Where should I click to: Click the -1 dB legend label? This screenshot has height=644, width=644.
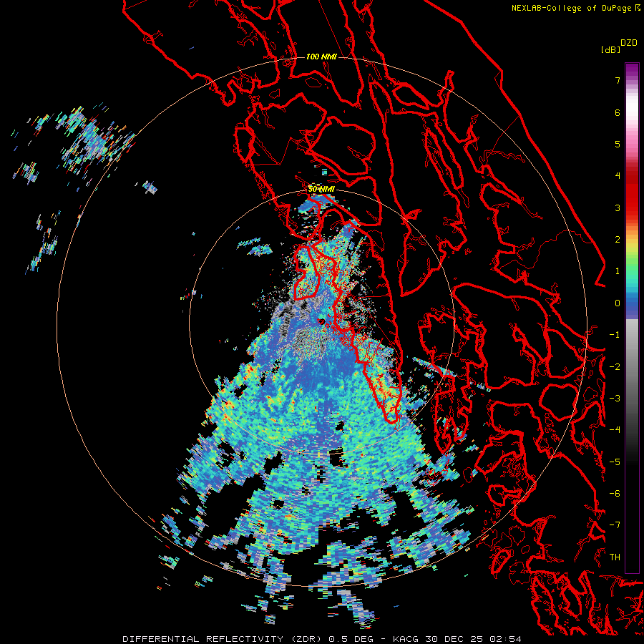pos(615,335)
